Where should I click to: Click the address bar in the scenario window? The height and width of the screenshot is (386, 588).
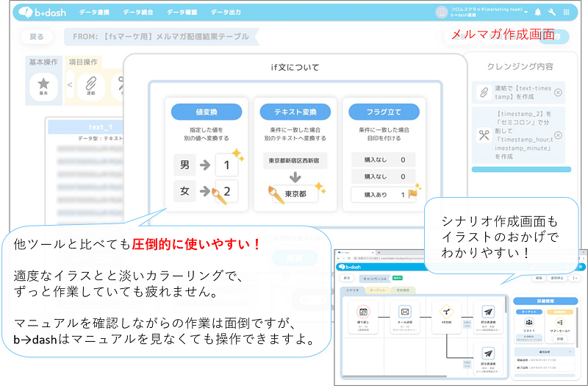(x=388, y=259)
